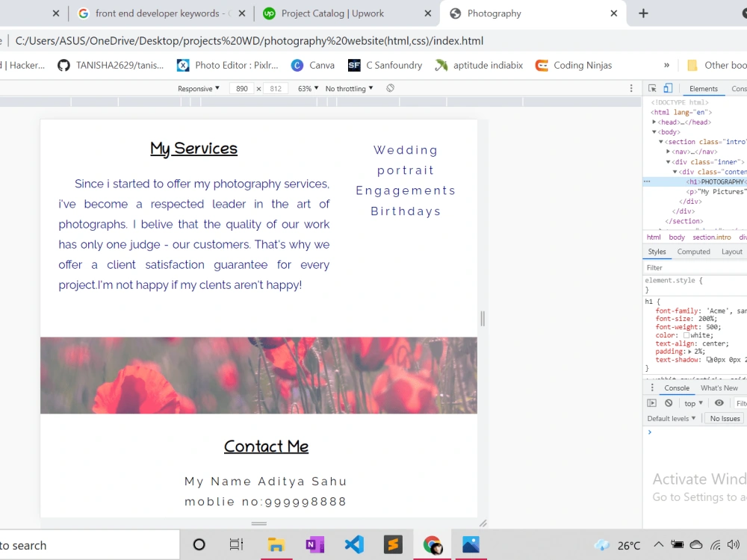This screenshot has width=747, height=560.
Task: Collapse the body element node
Action: (654, 132)
